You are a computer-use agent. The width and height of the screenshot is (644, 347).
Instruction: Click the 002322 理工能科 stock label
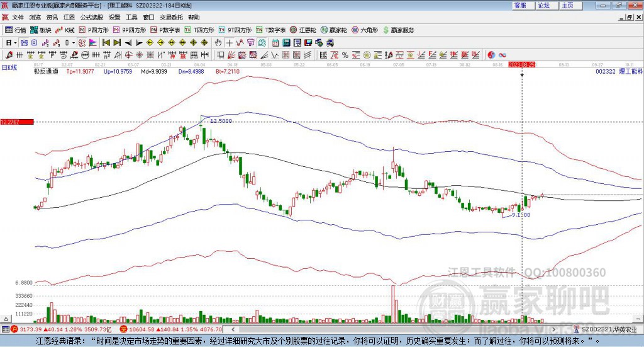tap(619, 72)
